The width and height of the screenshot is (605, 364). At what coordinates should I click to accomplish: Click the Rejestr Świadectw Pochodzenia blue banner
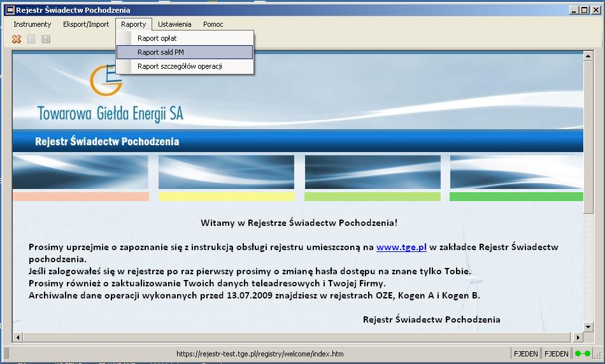point(297,141)
